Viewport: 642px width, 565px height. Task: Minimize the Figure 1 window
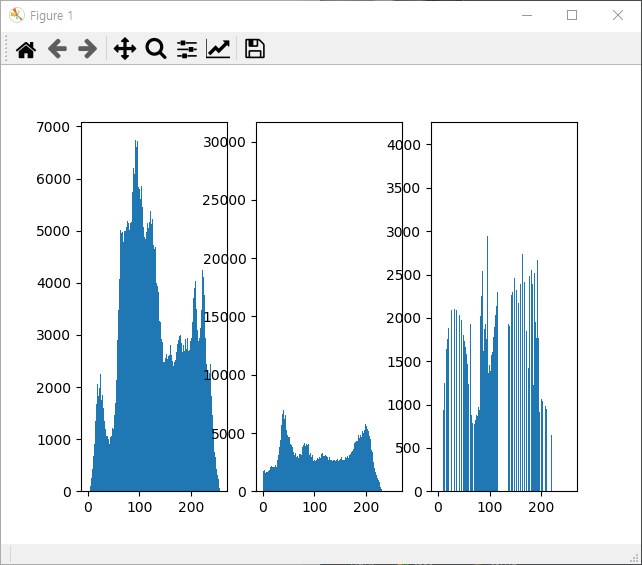click(527, 15)
